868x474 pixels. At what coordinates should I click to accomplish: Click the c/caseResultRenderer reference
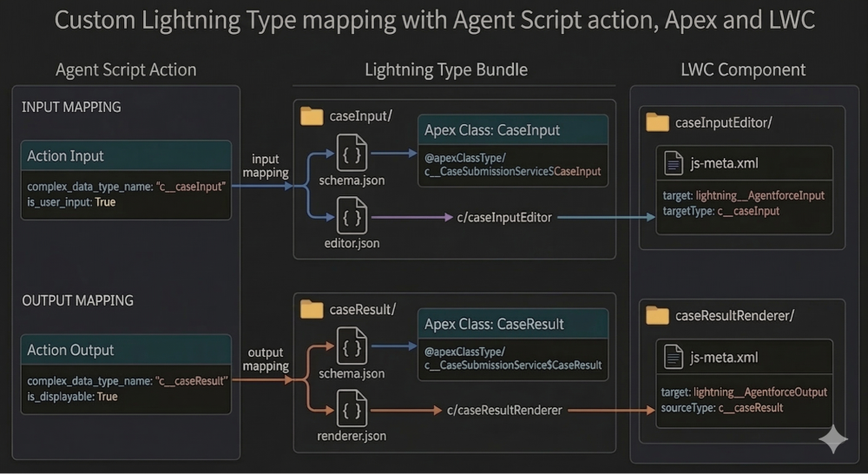tap(504, 411)
